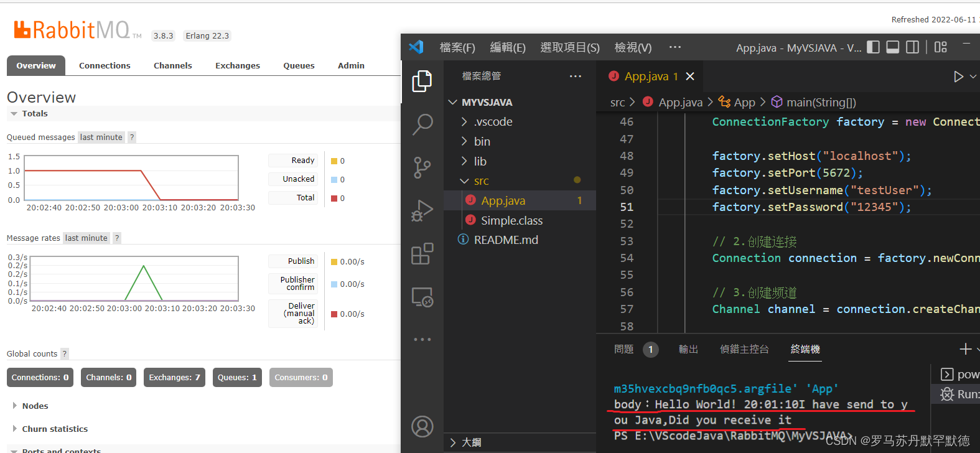
Task: Open the customize layout icon
Action: (x=941, y=47)
